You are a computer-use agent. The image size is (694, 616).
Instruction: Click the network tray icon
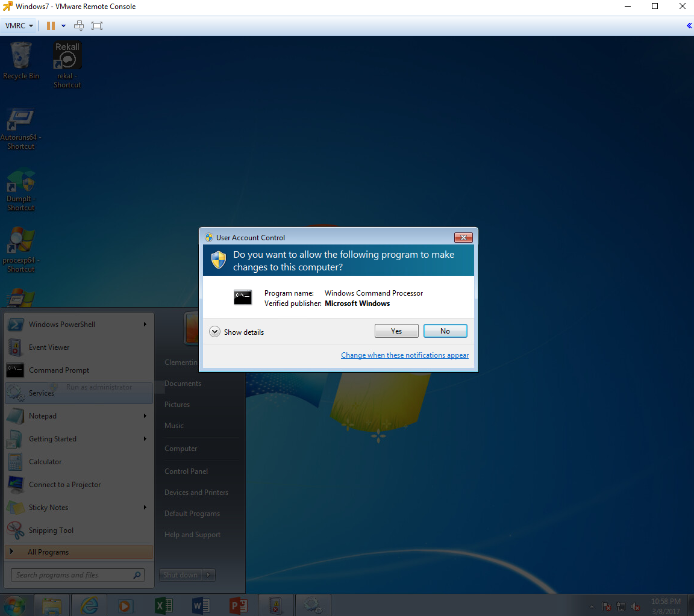[621, 606]
